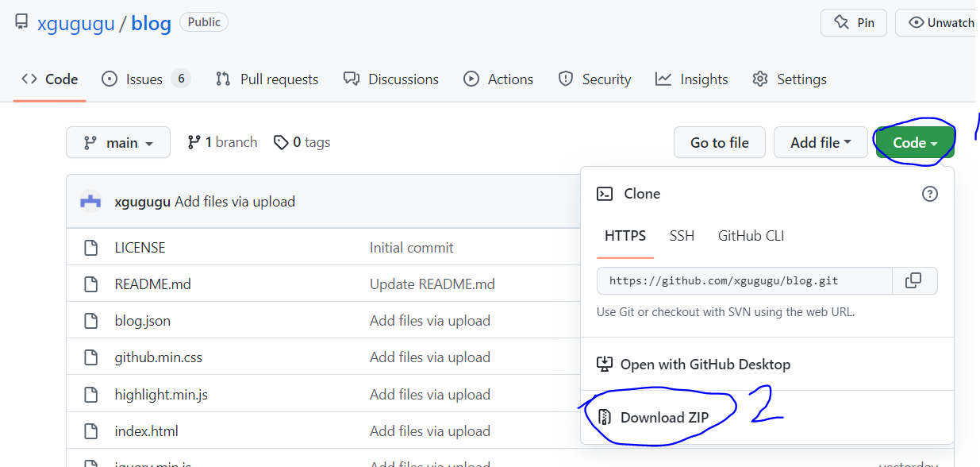This screenshot has width=980, height=467.
Task: Open the clone help question mark icon
Action: (x=930, y=194)
